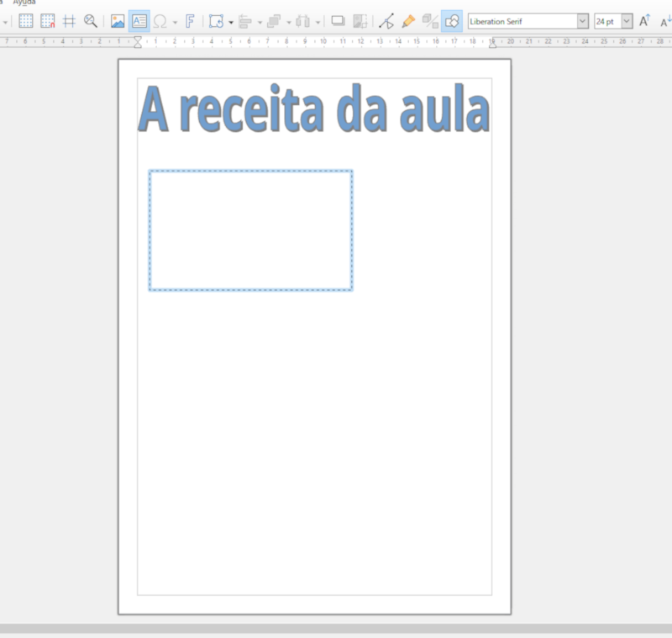Expand the 24 pt font size dropdown
672x638 pixels.
click(x=625, y=21)
